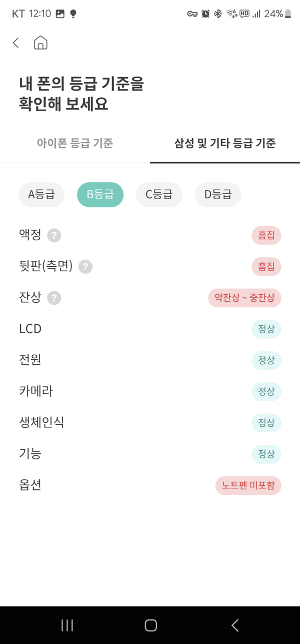Select the 삼성 및 기타 등급 기준 tab
Image resolution: width=300 pixels, height=644 pixels.
tap(224, 143)
